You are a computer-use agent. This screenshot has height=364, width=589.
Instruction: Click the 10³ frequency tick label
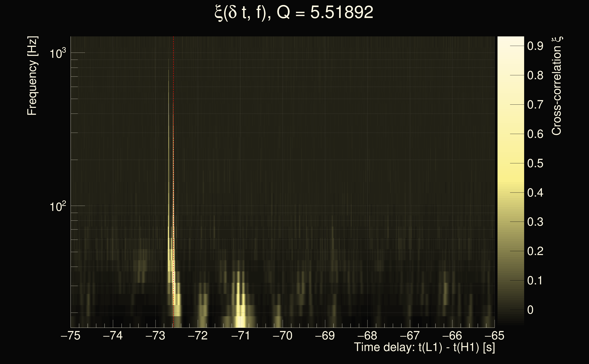pos(57,53)
